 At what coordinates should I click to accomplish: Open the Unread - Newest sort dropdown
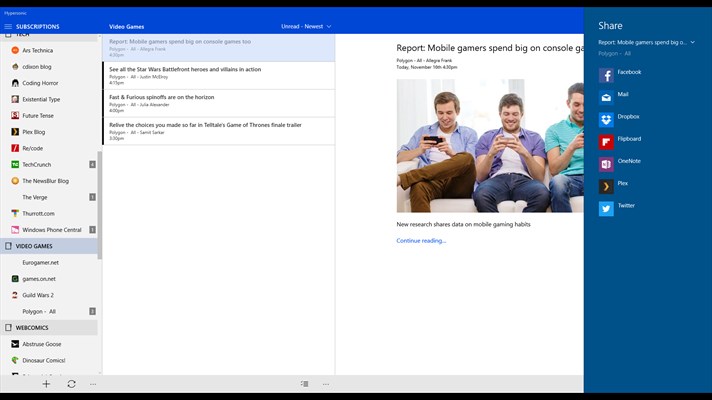click(306, 26)
